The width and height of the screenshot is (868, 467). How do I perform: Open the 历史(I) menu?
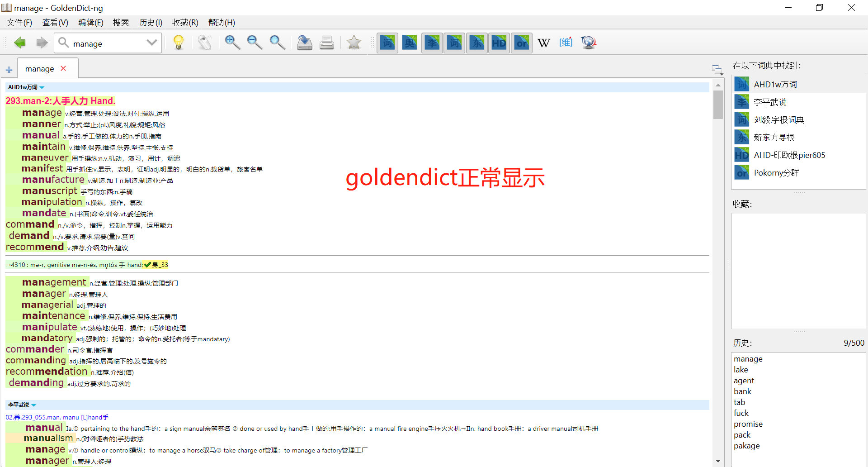[151, 23]
